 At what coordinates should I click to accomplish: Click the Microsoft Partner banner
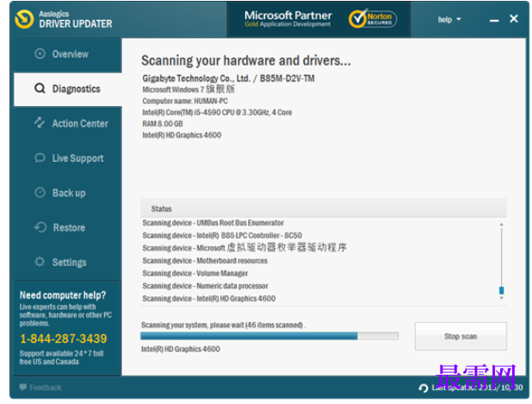(288, 19)
